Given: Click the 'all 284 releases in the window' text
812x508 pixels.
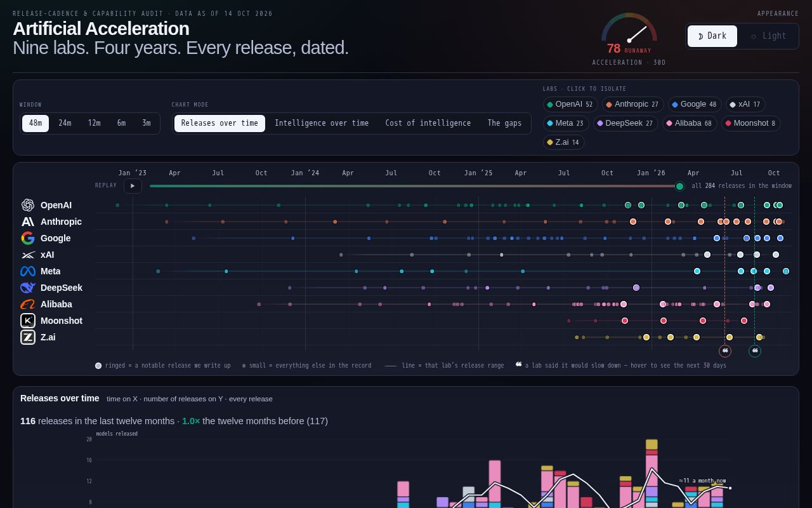Looking at the screenshot, I should 742,186.
